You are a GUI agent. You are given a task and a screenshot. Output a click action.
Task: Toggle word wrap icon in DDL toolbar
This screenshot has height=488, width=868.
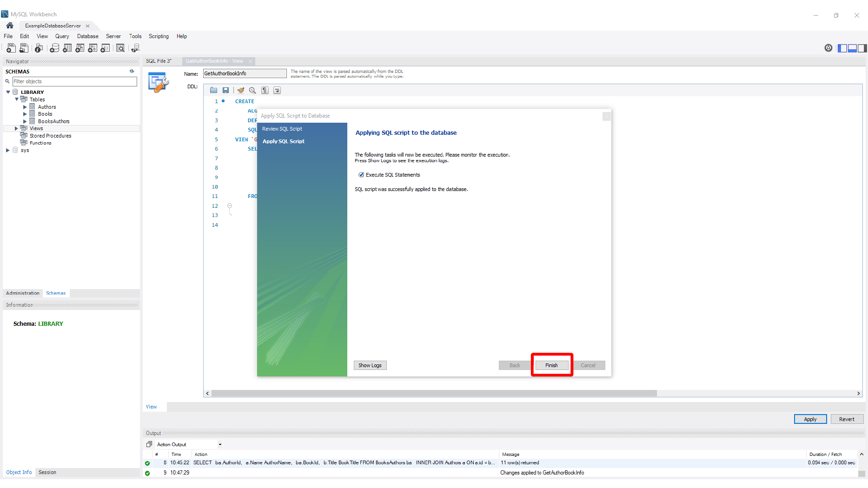point(277,90)
